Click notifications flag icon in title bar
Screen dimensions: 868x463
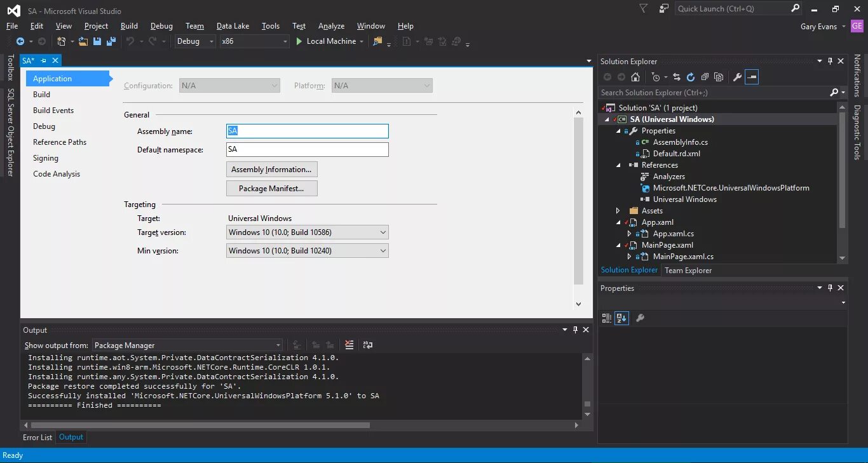(x=644, y=9)
